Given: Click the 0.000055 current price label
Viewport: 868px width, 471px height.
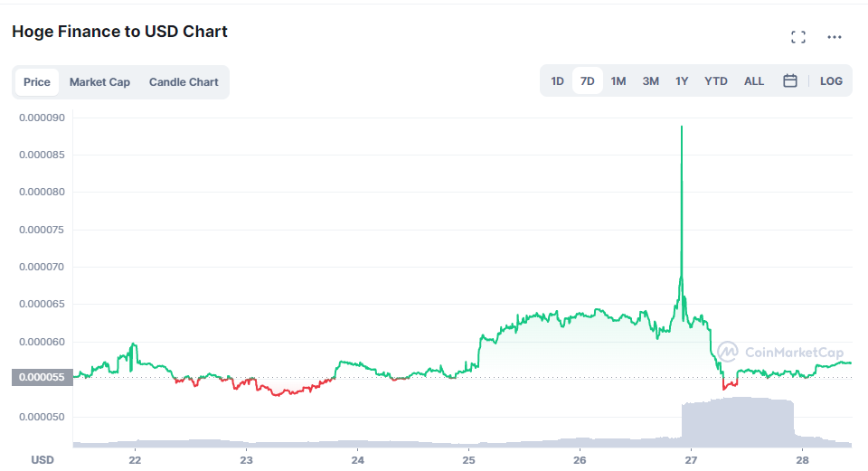Looking at the screenshot, I should click(x=42, y=378).
